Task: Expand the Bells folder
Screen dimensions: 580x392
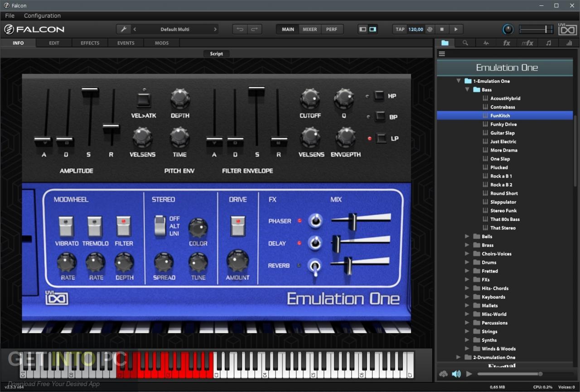Action: (x=467, y=236)
